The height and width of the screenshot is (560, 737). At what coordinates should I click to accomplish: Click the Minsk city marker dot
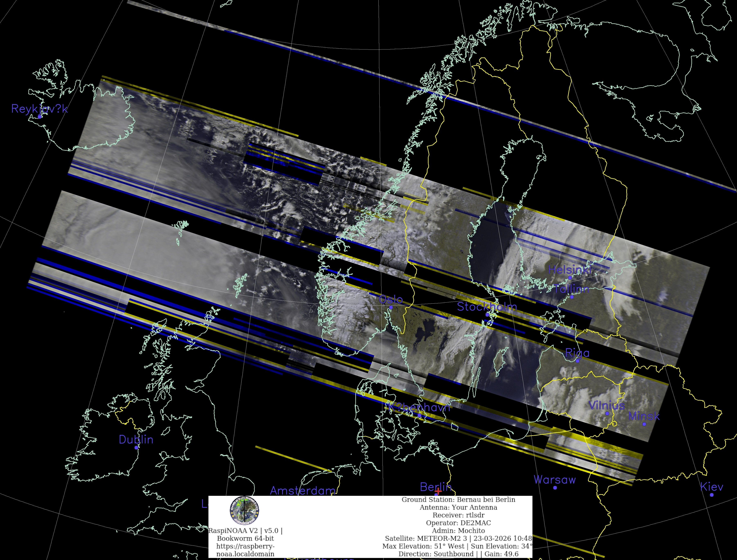pos(644,424)
